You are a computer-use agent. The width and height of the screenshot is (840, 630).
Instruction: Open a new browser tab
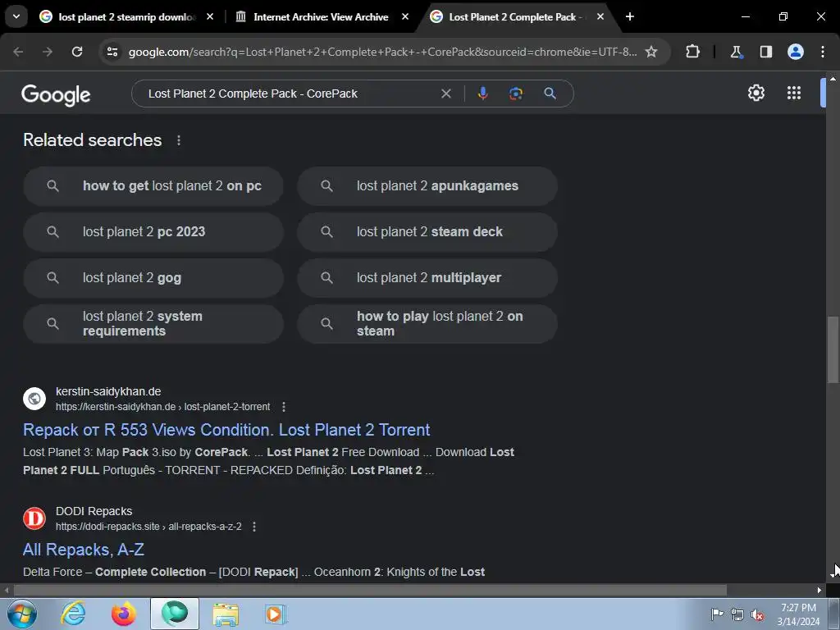click(630, 16)
